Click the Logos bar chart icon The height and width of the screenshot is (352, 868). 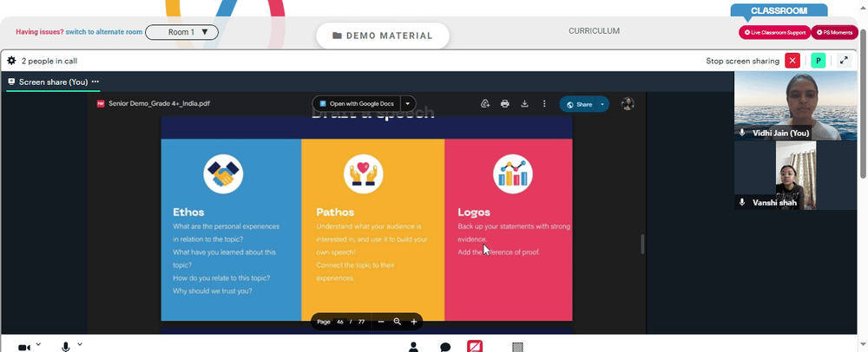click(513, 174)
